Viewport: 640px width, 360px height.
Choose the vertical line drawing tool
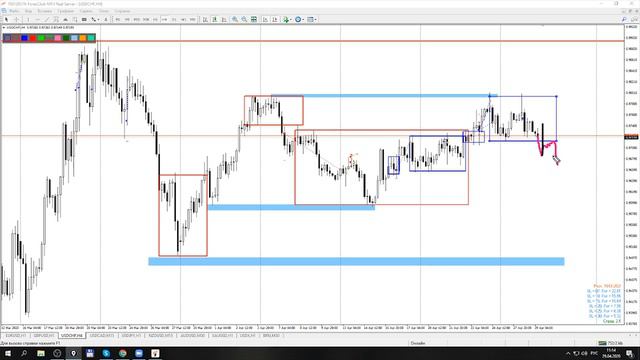pos(28,19)
